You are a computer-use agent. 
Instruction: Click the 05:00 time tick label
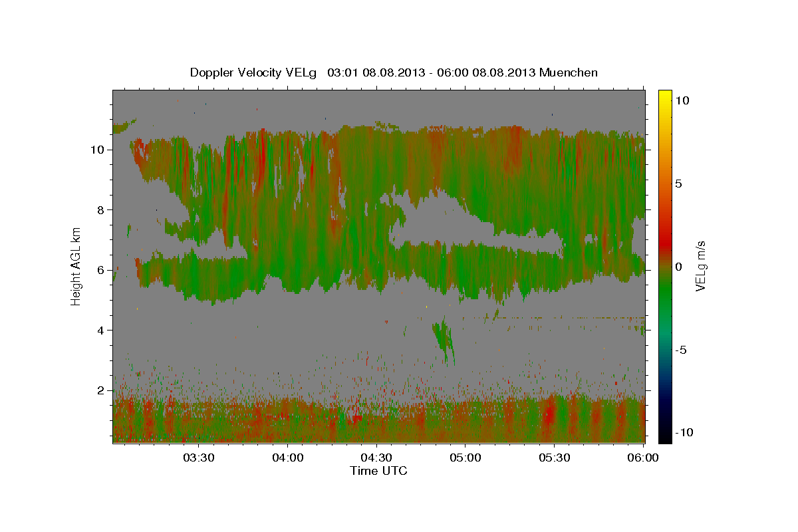point(465,458)
